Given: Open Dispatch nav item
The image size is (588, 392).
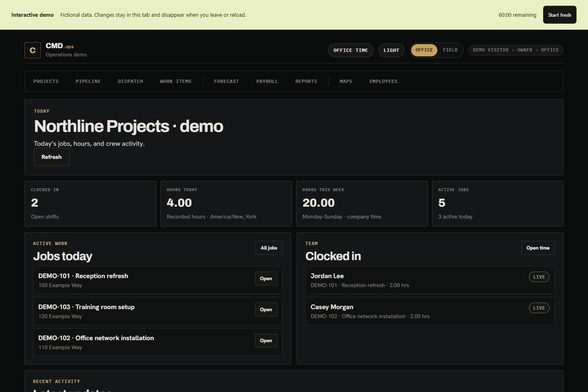Looking at the screenshot, I should pos(131,81).
